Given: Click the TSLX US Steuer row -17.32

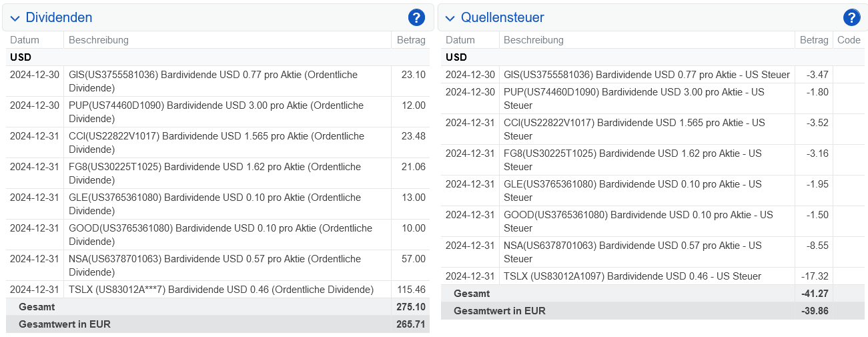Looking at the screenshot, I should (653, 276).
